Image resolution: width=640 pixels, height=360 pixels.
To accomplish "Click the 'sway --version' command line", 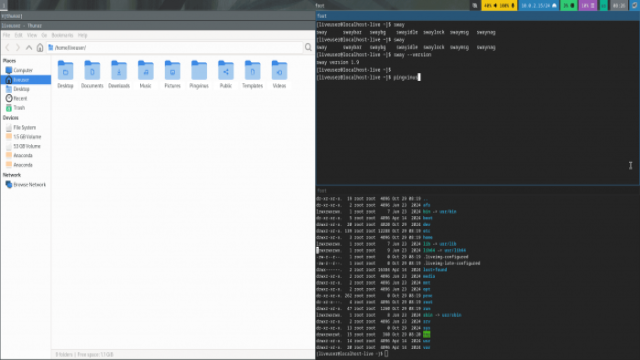I will [x=373, y=55].
